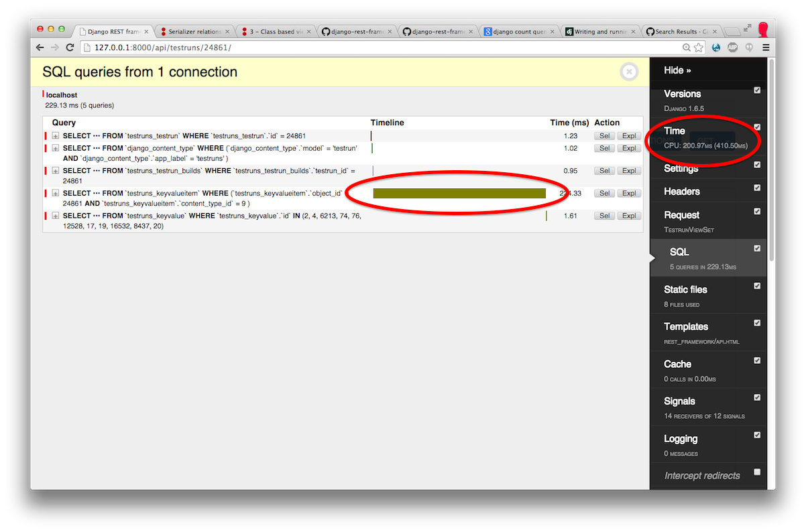Click Expl for the testruns_keyvalue IN query
Image resolution: width=806 pixels, height=532 pixels.
(x=628, y=216)
